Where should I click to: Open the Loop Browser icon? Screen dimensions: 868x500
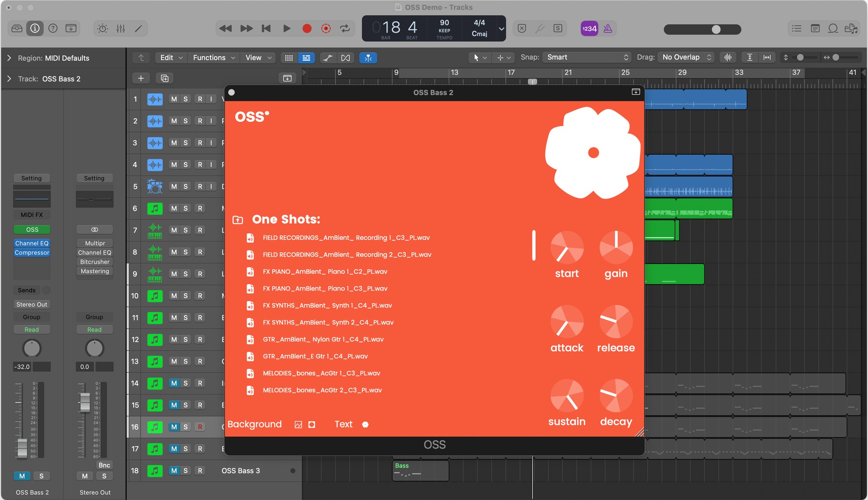tap(833, 29)
